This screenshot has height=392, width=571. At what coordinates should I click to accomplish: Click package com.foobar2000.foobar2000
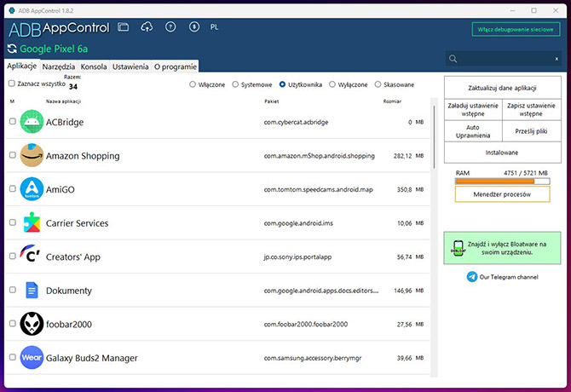click(306, 324)
